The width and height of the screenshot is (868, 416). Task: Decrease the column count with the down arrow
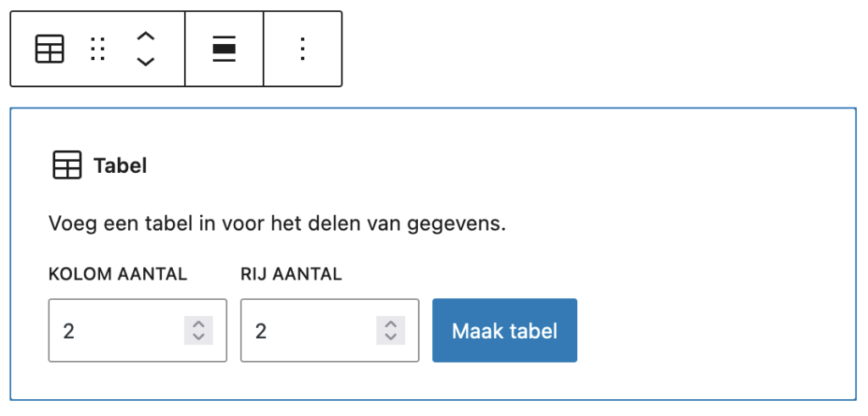coord(198,337)
